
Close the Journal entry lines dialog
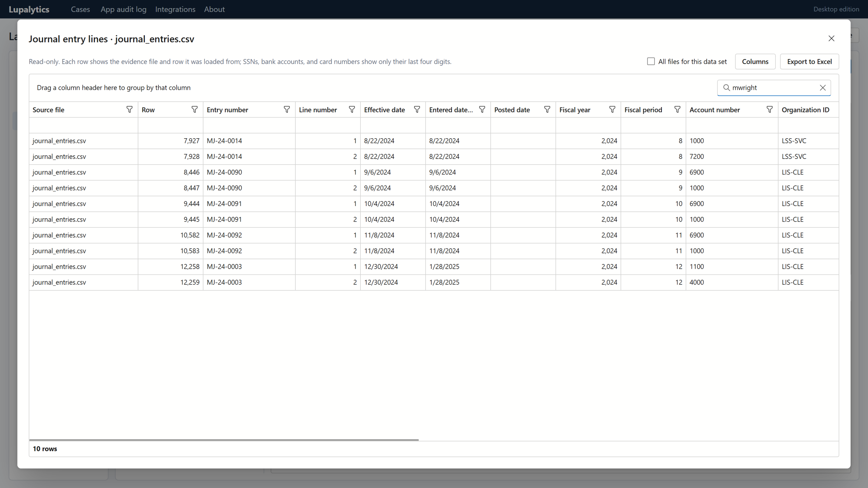coord(831,39)
